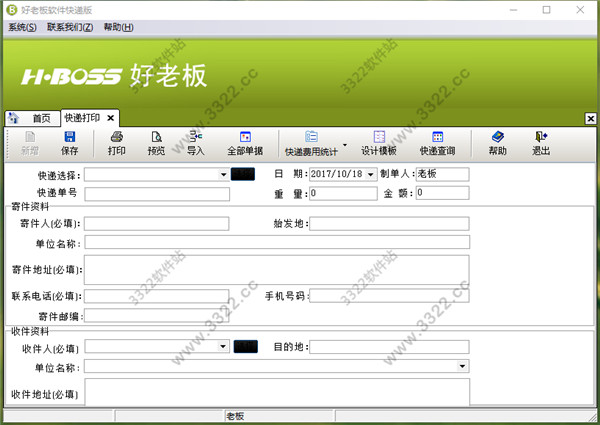Viewport: 600px width, 425px height.
Task: Exit via the 退出 toolbar icon
Action: click(x=541, y=143)
